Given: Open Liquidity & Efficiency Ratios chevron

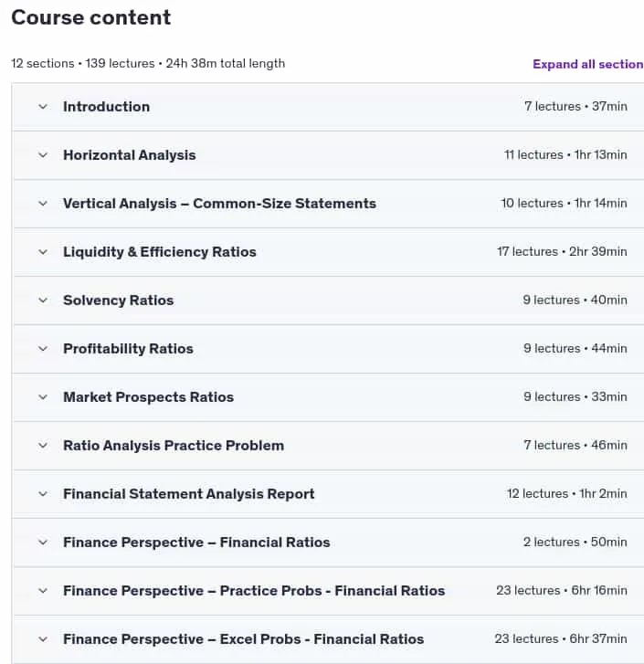Looking at the screenshot, I should pyautogui.click(x=43, y=252).
